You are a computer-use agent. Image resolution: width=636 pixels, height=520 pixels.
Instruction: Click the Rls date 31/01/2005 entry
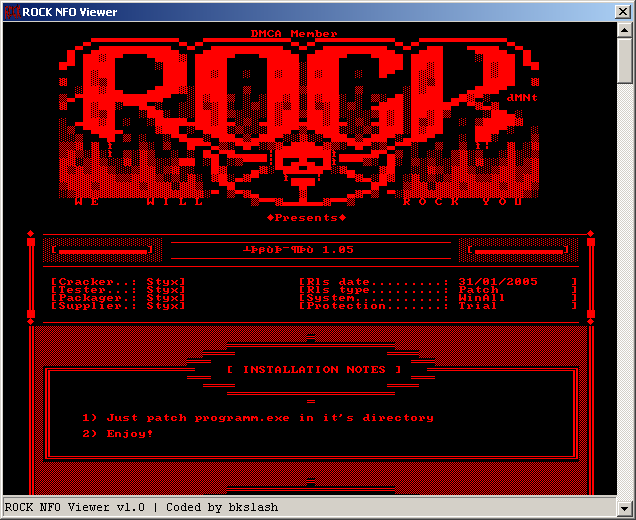(437, 282)
